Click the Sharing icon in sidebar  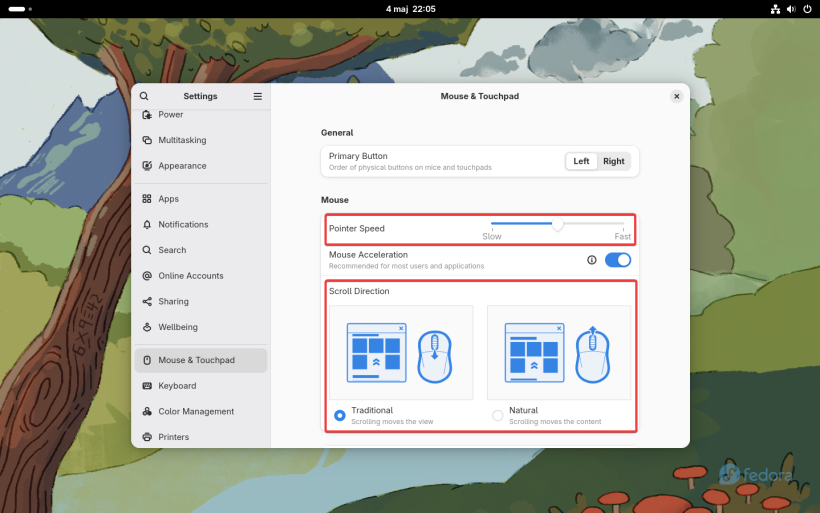147,301
